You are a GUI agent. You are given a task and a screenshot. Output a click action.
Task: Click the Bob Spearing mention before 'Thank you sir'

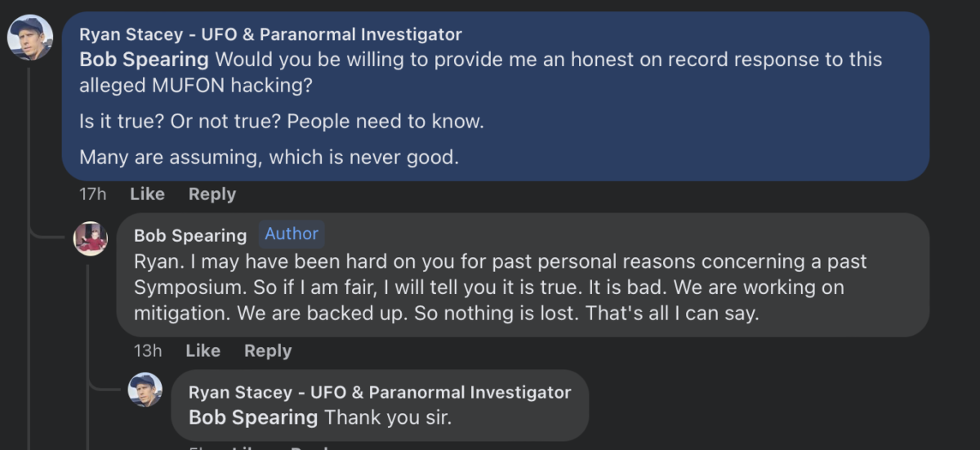pyautogui.click(x=253, y=417)
